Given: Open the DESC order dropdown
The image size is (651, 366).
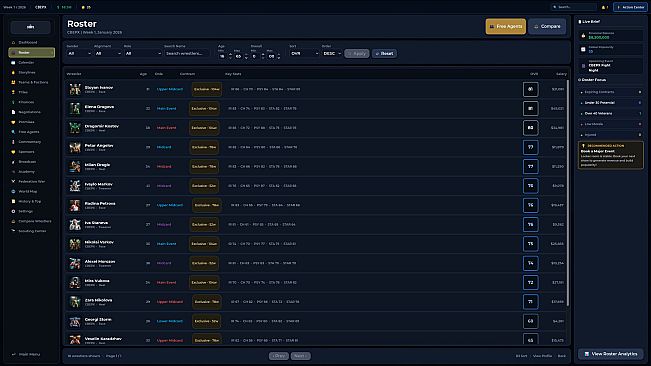Looking at the screenshot, I should coord(332,54).
